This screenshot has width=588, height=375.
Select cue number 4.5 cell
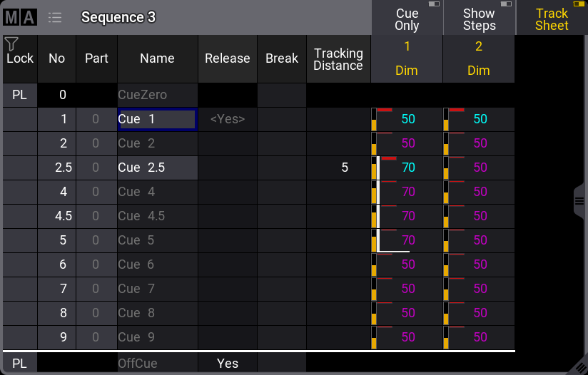coord(57,216)
